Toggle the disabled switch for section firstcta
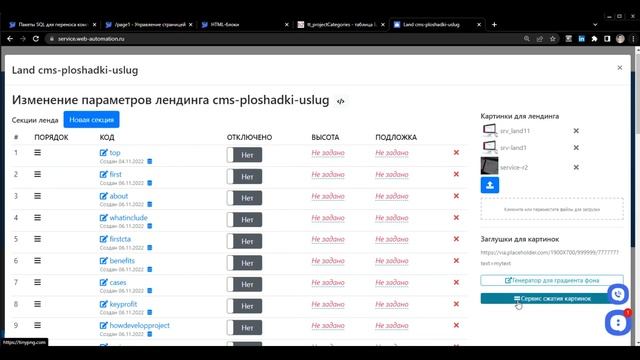The height and width of the screenshot is (360, 640). coord(244,241)
